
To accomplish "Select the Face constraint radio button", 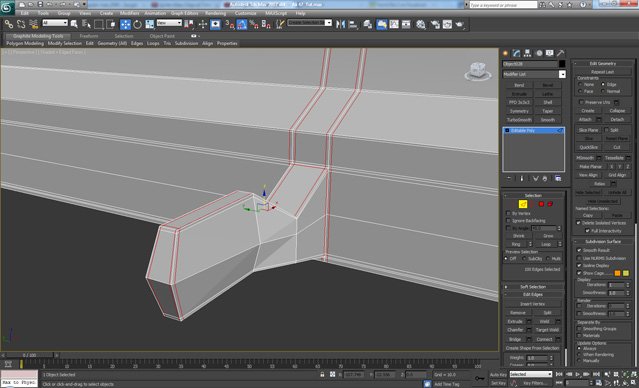I will 580,91.
